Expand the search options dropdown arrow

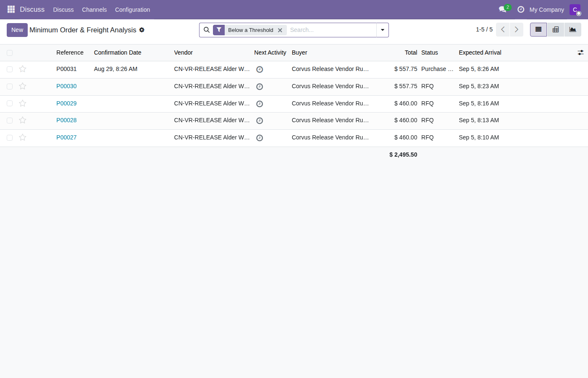point(383,30)
